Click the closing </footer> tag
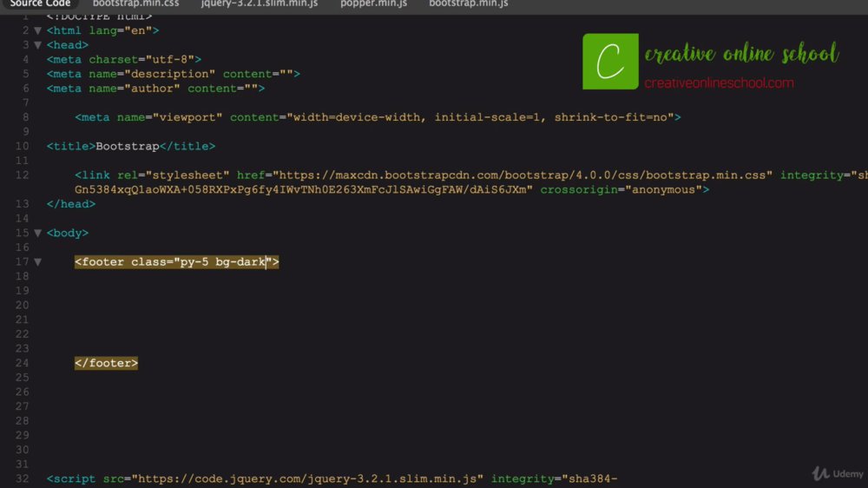Viewport: 868px width, 488px height. point(106,363)
